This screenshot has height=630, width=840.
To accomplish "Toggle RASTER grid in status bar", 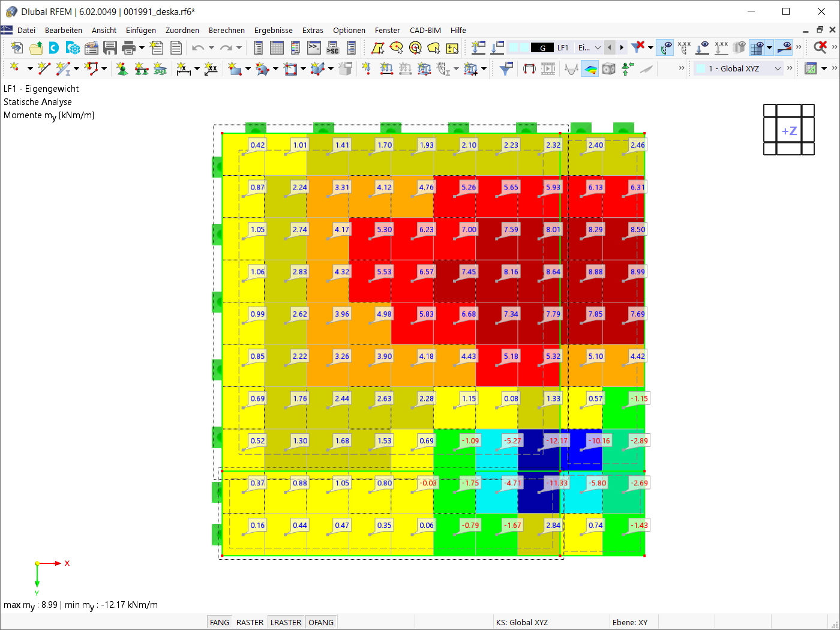I will (x=250, y=622).
